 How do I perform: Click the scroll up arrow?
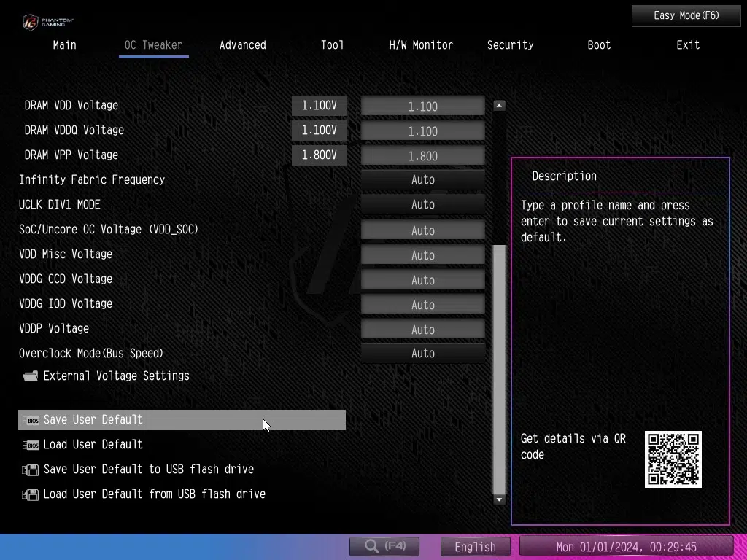coord(499,106)
